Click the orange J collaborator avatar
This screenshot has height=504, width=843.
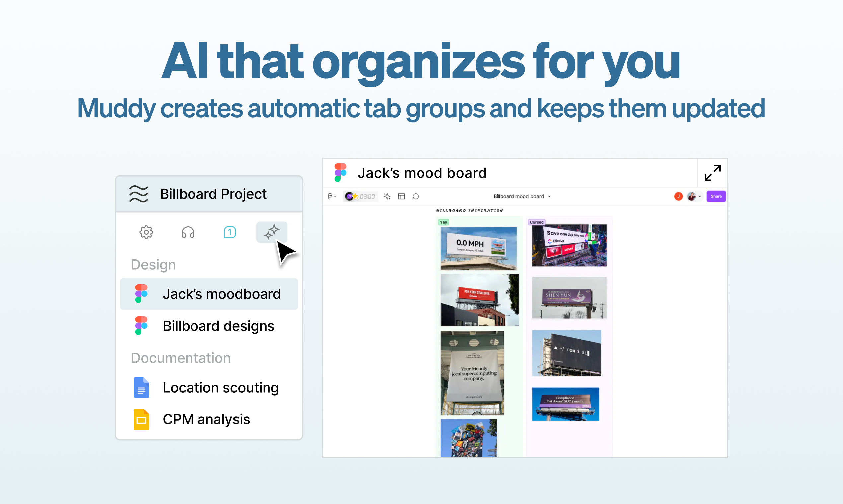click(x=678, y=196)
